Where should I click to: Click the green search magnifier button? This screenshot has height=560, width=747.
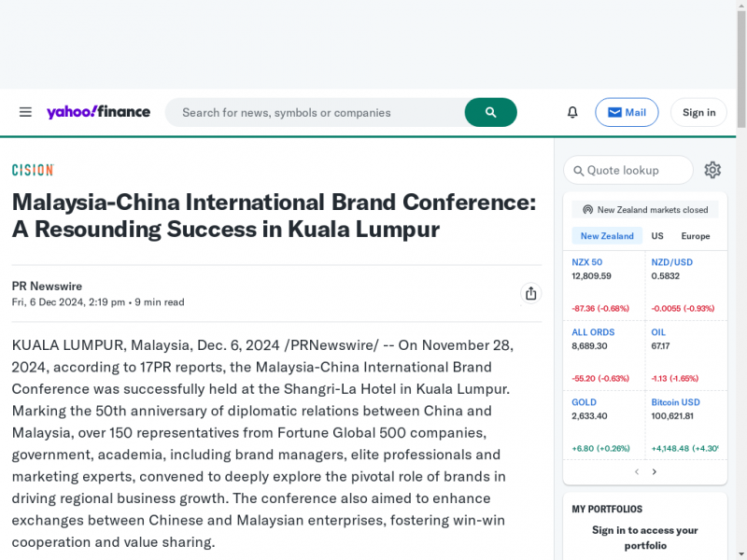tap(491, 112)
